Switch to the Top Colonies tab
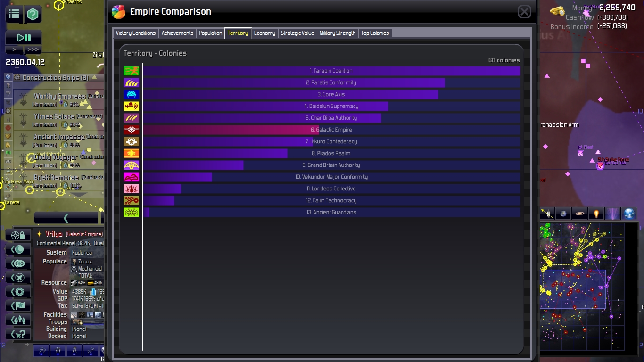This screenshot has height=362, width=644. tap(375, 33)
